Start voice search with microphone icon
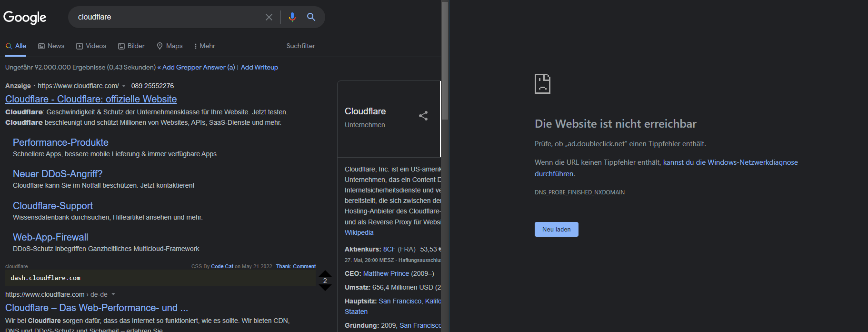The width and height of the screenshot is (868, 332). tap(292, 17)
